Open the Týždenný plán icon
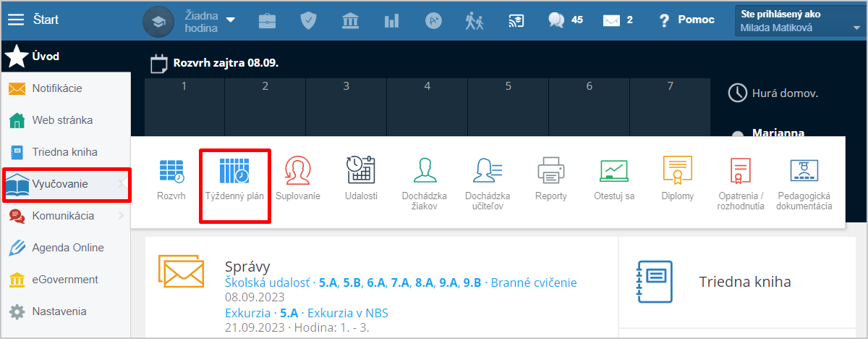Screen dimensions: 868x339 (234, 171)
